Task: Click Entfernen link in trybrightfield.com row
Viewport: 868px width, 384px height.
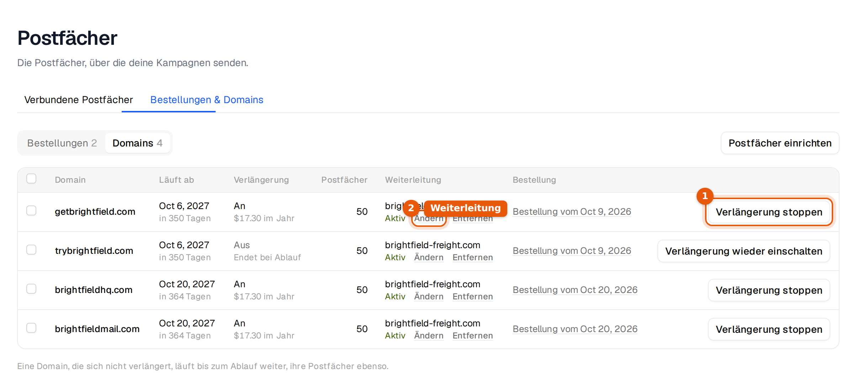Action: pyautogui.click(x=472, y=257)
